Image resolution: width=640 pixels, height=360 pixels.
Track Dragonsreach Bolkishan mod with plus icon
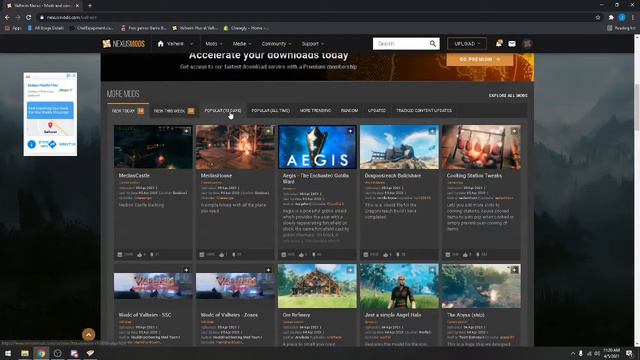(x=432, y=131)
